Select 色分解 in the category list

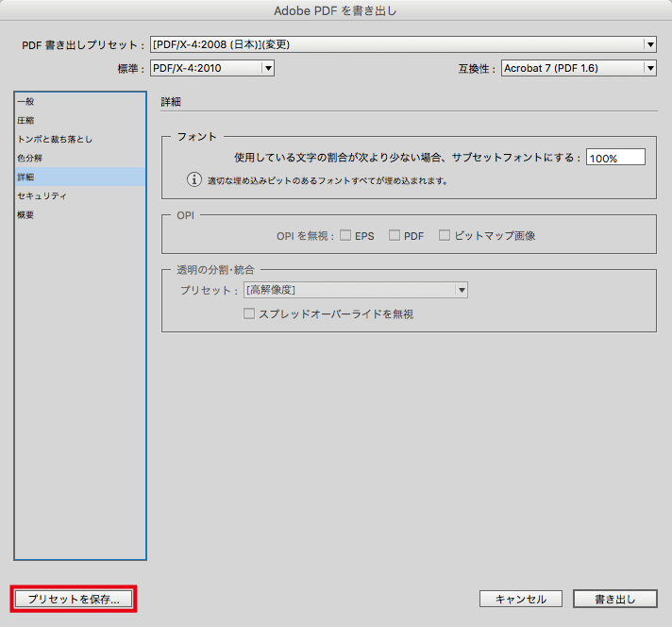pos(80,159)
